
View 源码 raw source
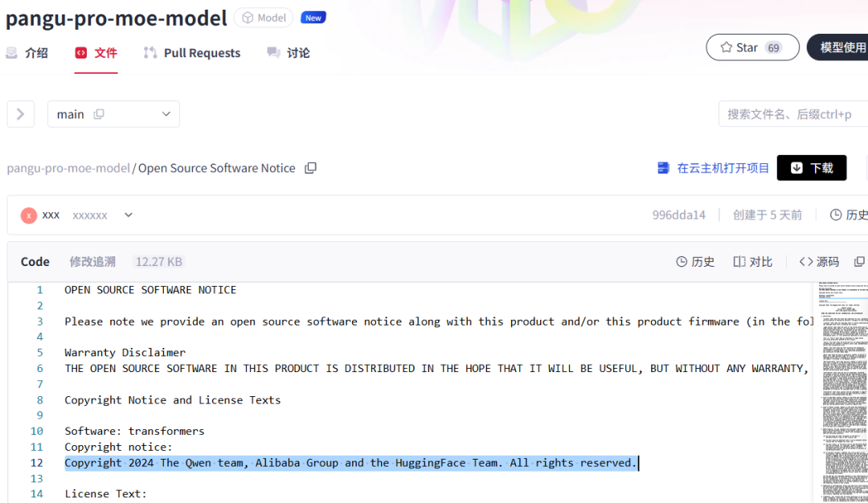pos(819,262)
